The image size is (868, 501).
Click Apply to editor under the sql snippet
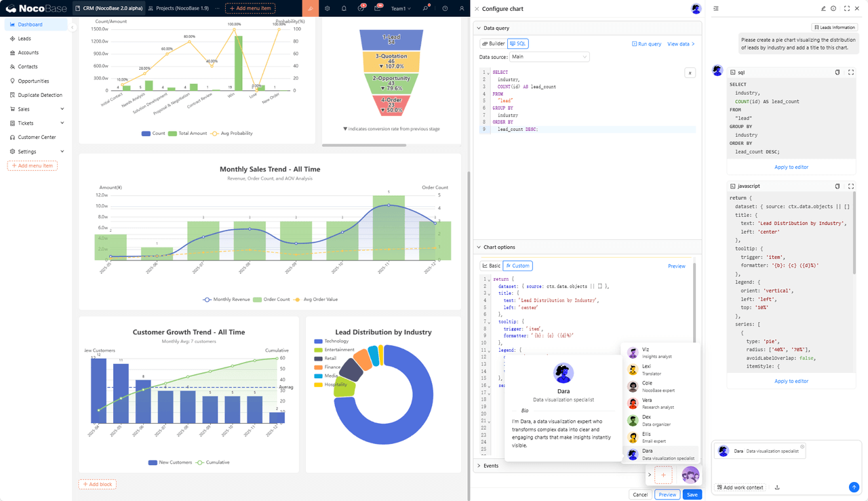coord(790,167)
